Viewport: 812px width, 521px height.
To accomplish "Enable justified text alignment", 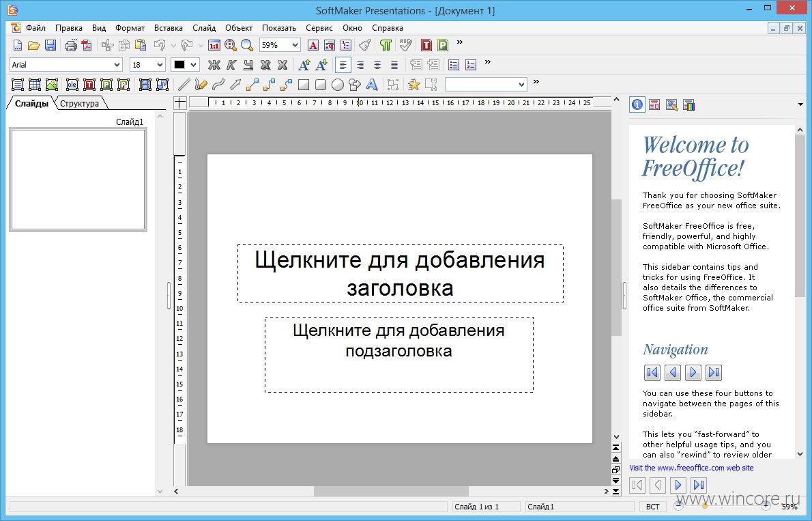I will coord(394,65).
